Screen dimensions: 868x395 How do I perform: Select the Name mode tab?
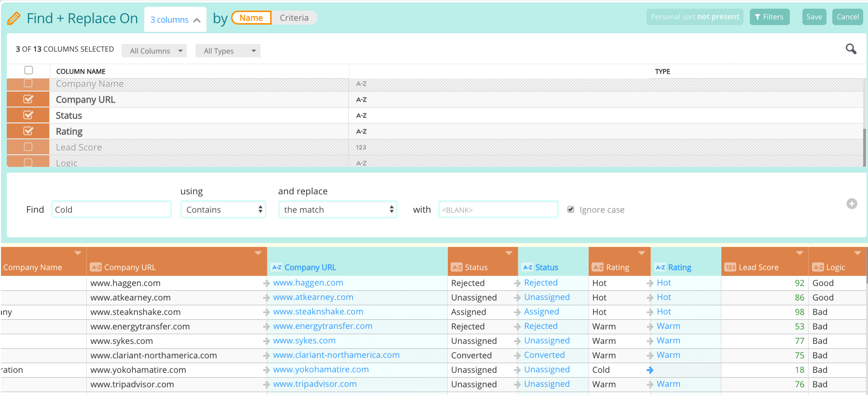pyautogui.click(x=251, y=18)
